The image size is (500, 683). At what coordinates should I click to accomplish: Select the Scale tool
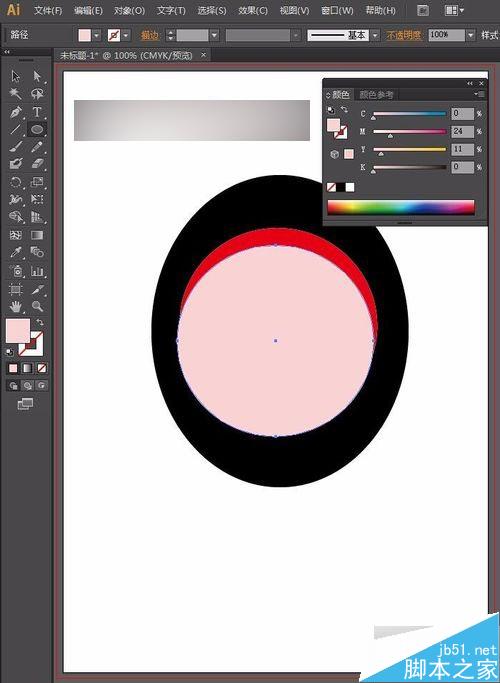coord(37,182)
